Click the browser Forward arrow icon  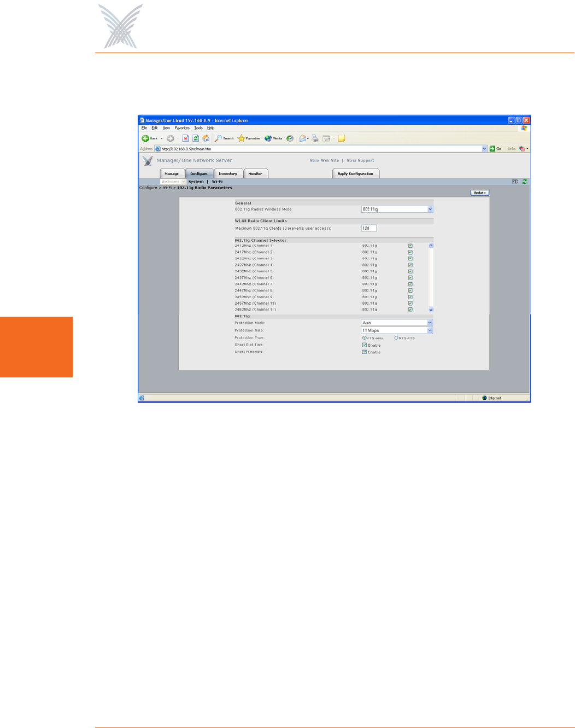point(170,138)
